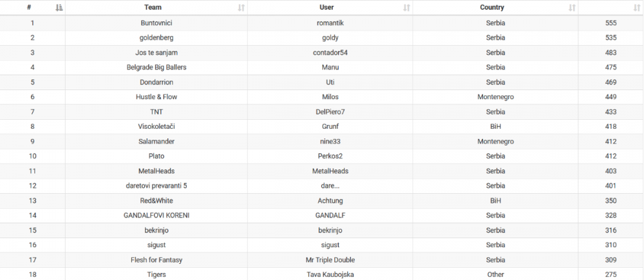Viewport: 644px width, 280px height.
Task: Select the Tigers team row
Action: click(x=156, y=275)
